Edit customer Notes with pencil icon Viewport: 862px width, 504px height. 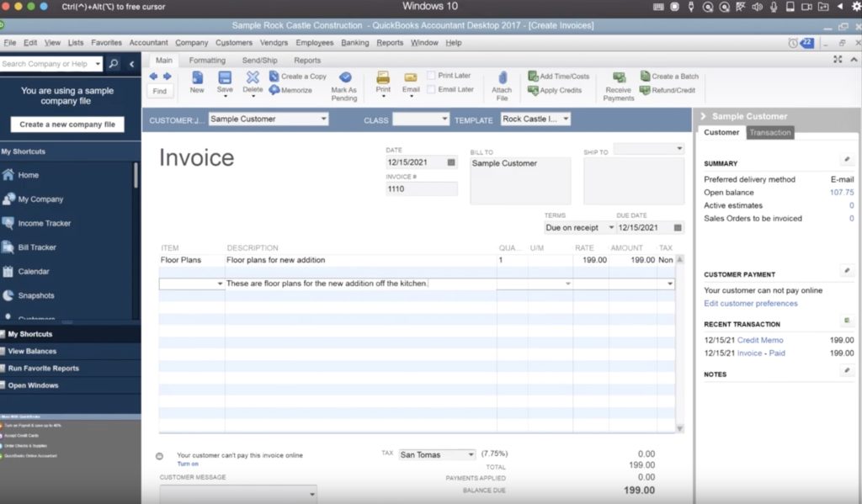click(x=847, y=370)
